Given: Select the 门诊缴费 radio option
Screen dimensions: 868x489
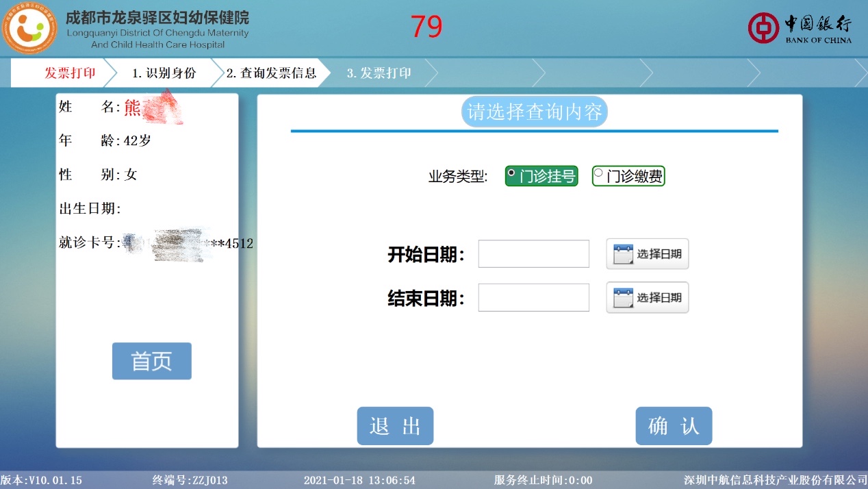Looking at the screenshot, I should click(x=628, y=177).
